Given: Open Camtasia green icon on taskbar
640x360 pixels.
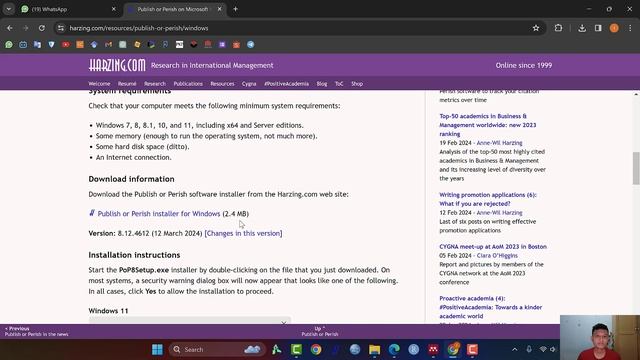Looking at the screenshot, I should pyautogui.click(x=296, y=349).
